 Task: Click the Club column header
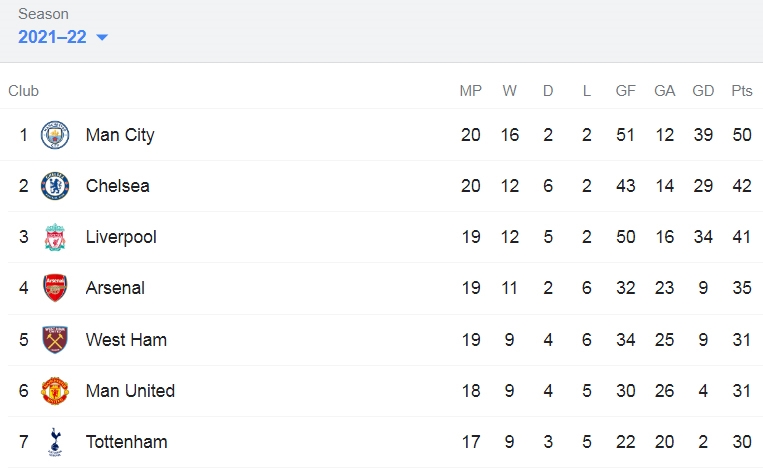click(x=23, y=90)
